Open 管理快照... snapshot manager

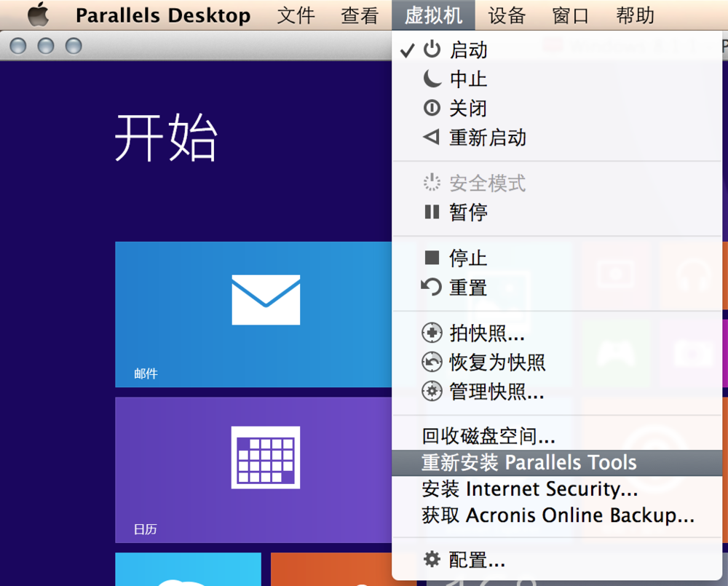(557, 392)
